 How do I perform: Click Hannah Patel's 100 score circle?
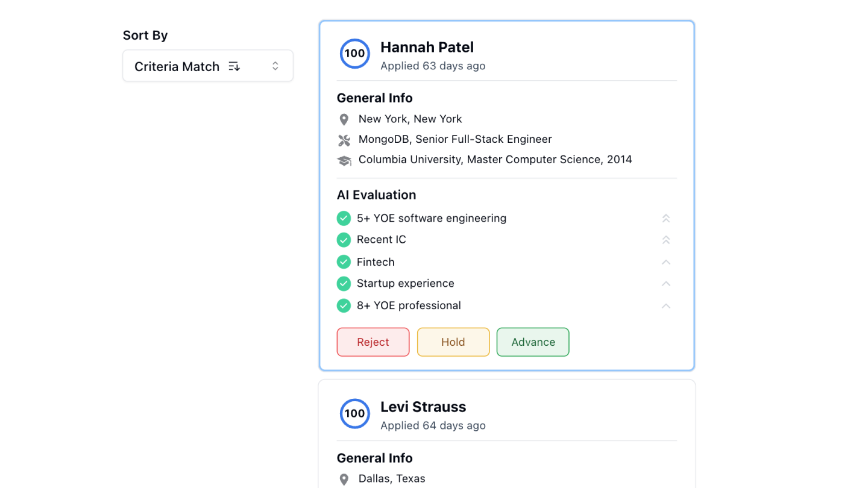(354, 54)
